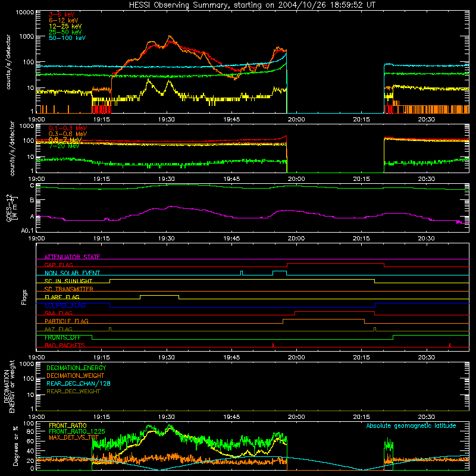Click the 0.8-7 MeV legend label
The height and width of the screenshot is (476, 476).
[x=65, y=140]
